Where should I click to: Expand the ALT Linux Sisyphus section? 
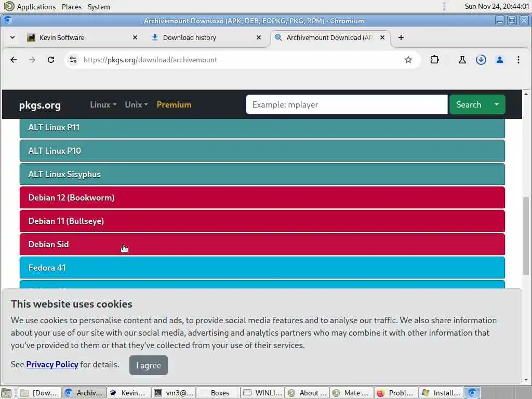tap(262, 174)
